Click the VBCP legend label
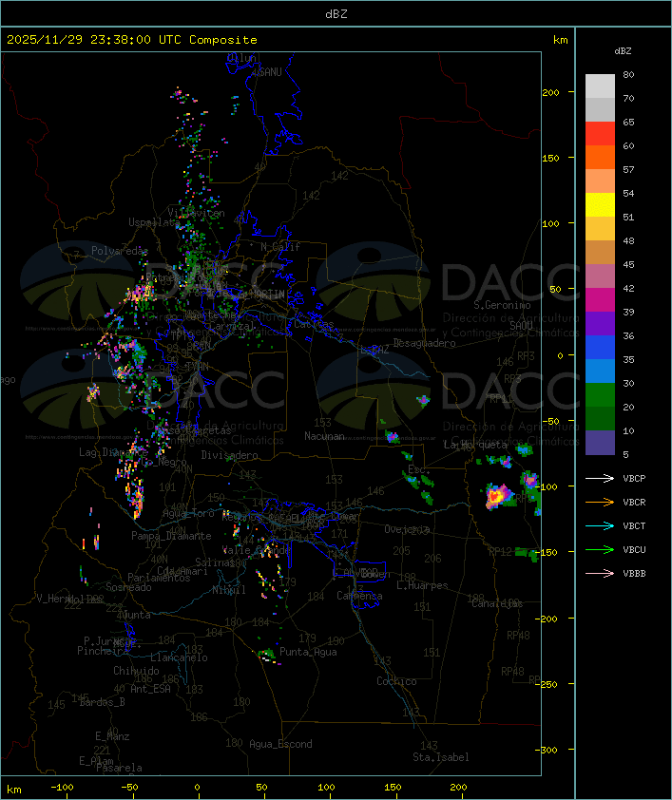This screenshot has width=672, height=800. click(634, 478)
